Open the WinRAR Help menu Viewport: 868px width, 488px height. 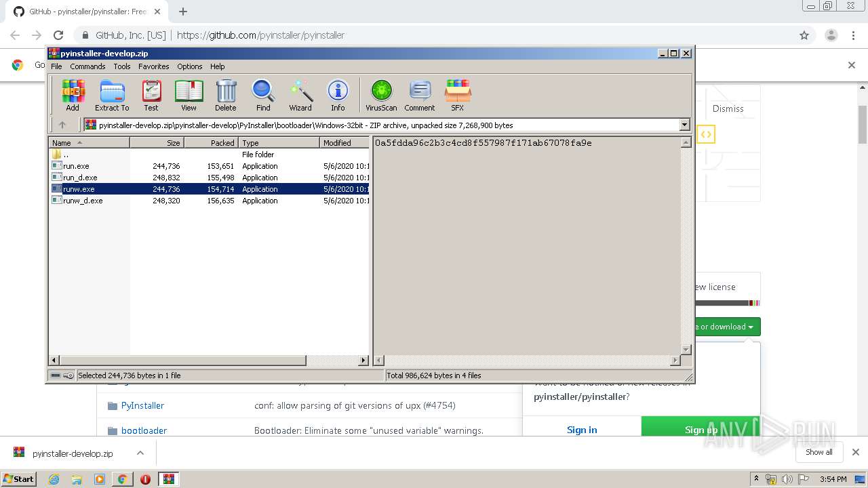click(x=217, y=66)
